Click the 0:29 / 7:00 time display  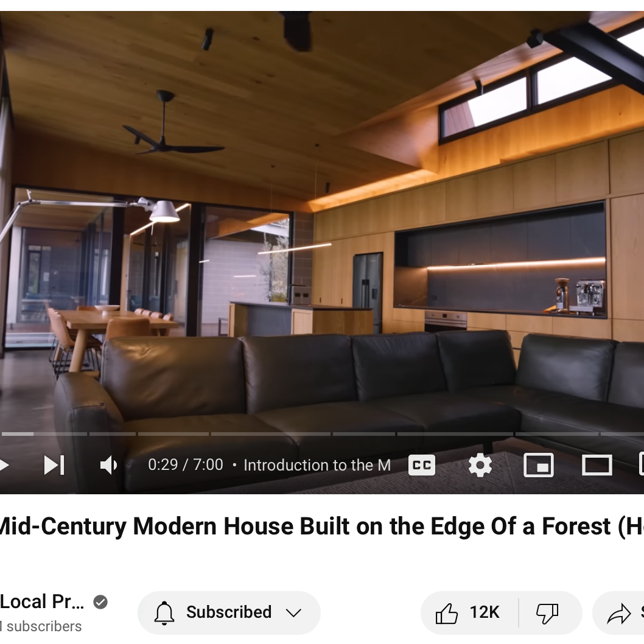185,465
